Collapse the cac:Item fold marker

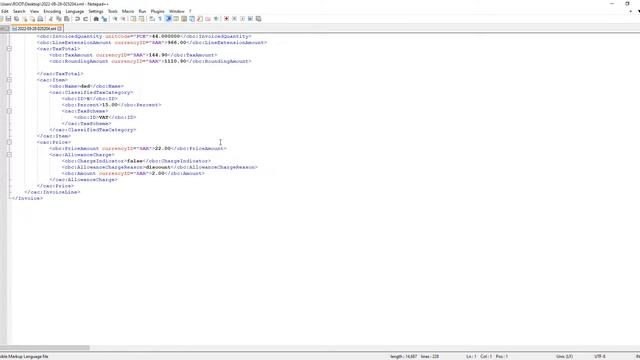click(x=9, y=80)
